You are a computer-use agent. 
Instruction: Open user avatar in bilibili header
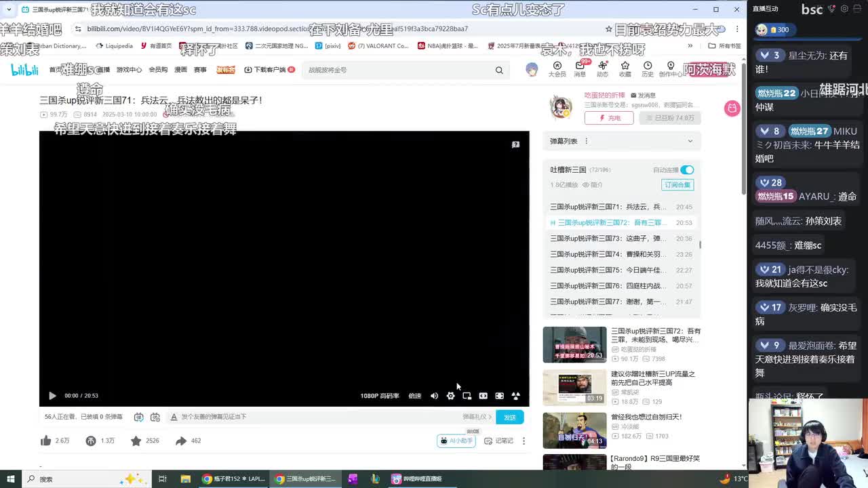[532, 69]
